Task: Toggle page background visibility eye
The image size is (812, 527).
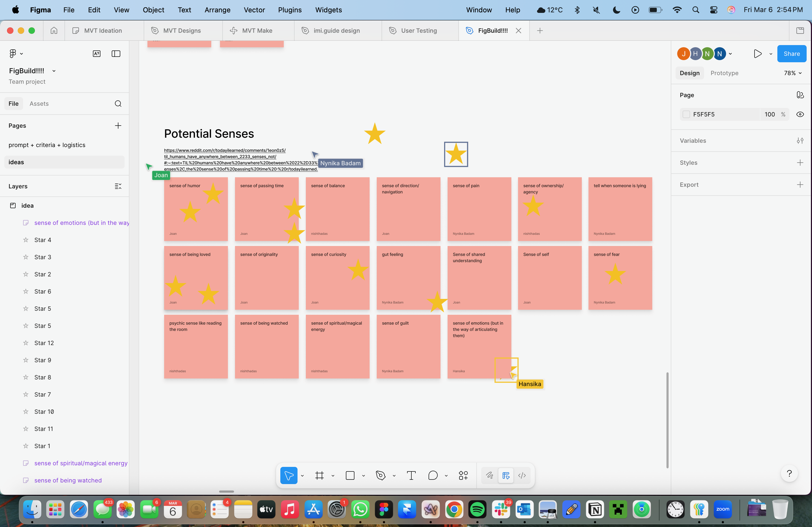Action: pyautogui.click(x=800, y=114)
